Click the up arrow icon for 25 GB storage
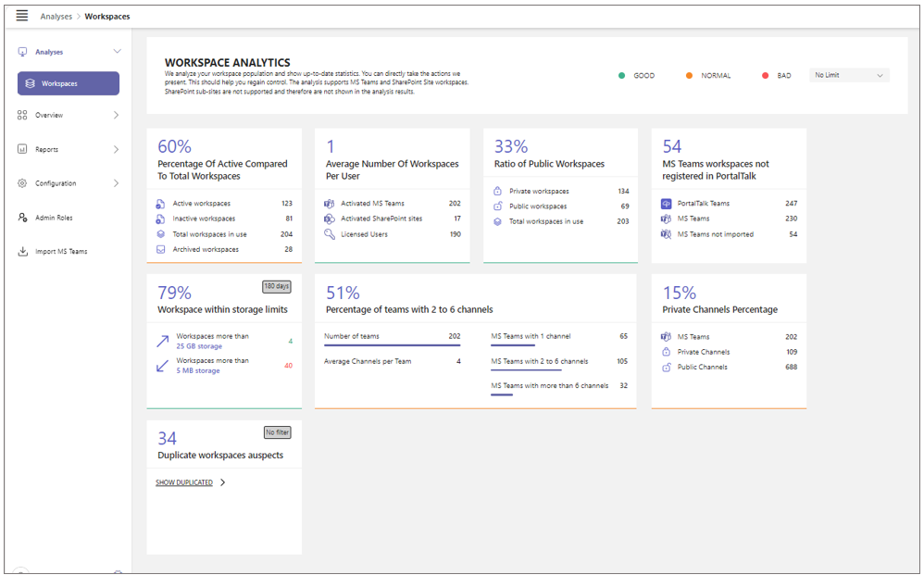Screen dimensions: 924x575 163,341
